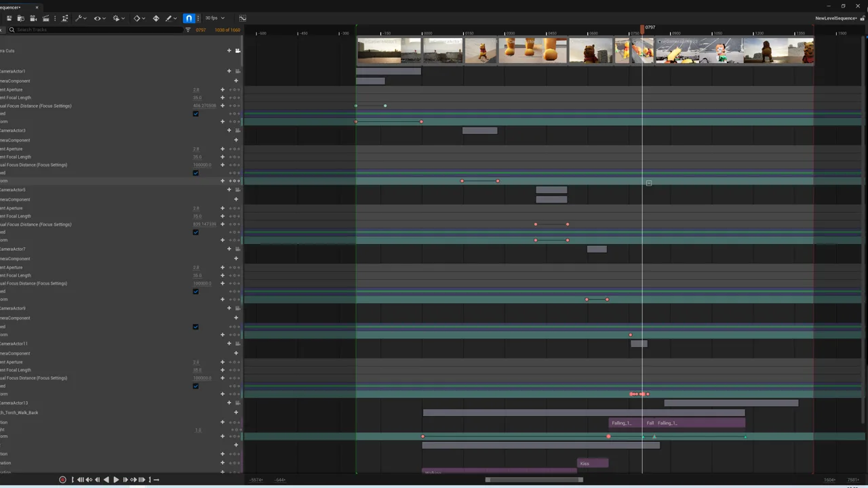This screenshot has height=488, width=868.
Task: Click the camera icon on Camera Cuts row
Action: [x=237, y=51]
